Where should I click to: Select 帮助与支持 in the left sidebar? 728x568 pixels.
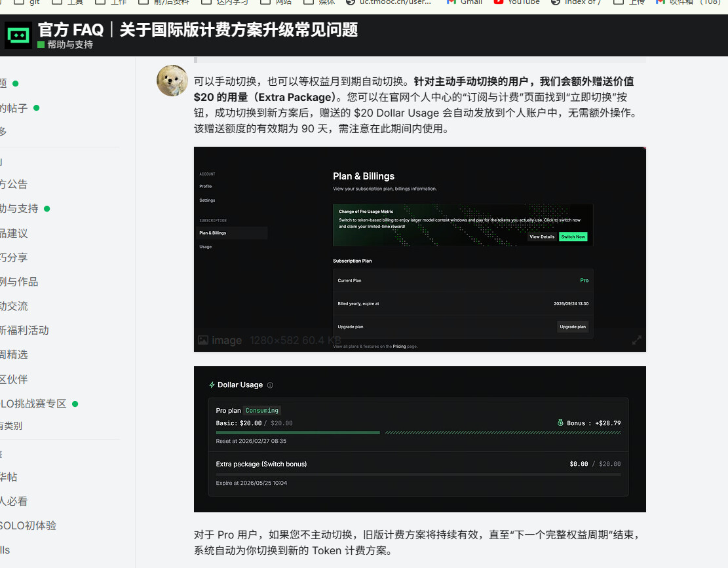[x=19, y=208]
